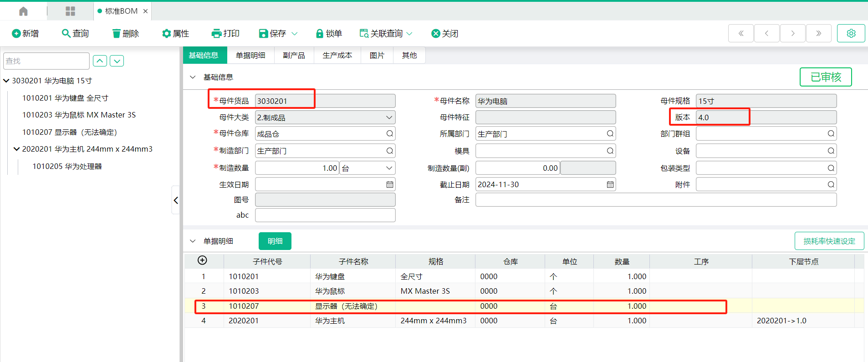Switch to the 图片 tab
The width and height of the screenshot is (868, 362).
pyautogui.click(x=377, y=55)
